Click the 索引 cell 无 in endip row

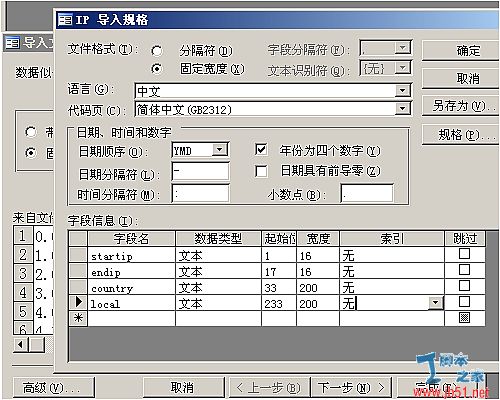(392, 271)
